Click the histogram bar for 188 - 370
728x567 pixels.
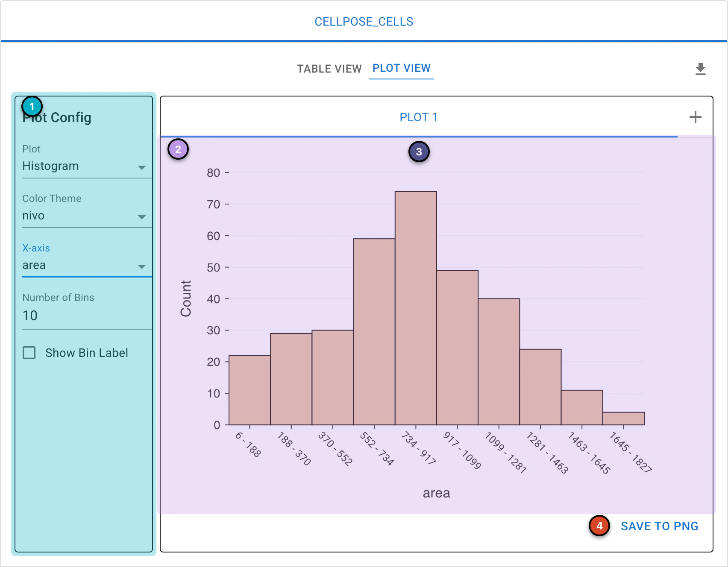coord(291,379)
